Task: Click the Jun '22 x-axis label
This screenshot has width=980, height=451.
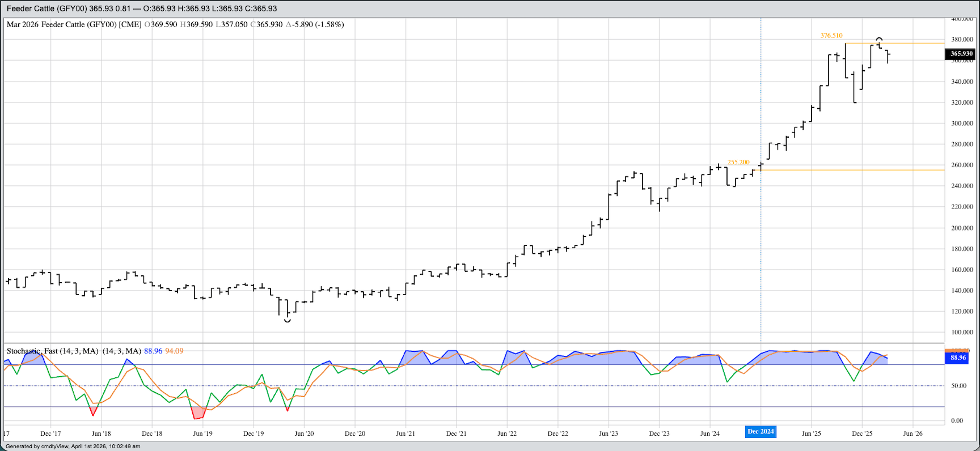Action: [x=507, y=433]
